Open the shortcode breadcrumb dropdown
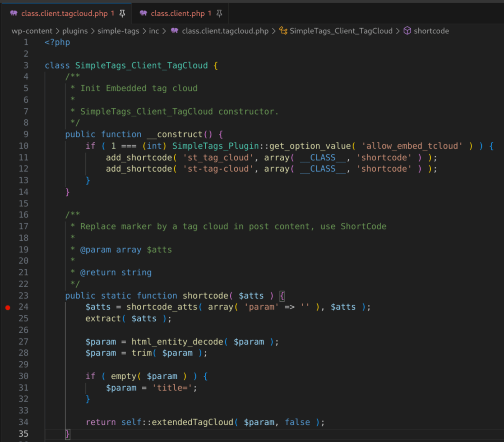504x442 pixels. coord(431,31)
